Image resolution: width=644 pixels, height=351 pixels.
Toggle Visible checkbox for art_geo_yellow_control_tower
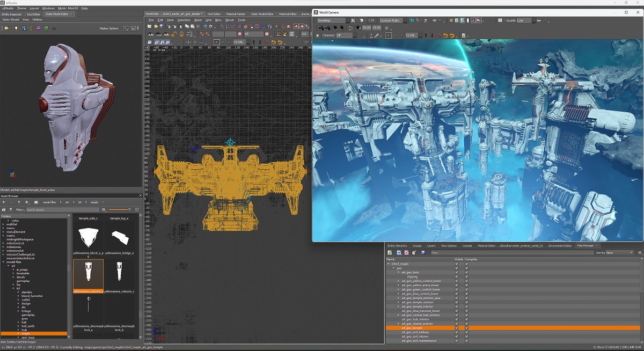[x=457, y=281]
